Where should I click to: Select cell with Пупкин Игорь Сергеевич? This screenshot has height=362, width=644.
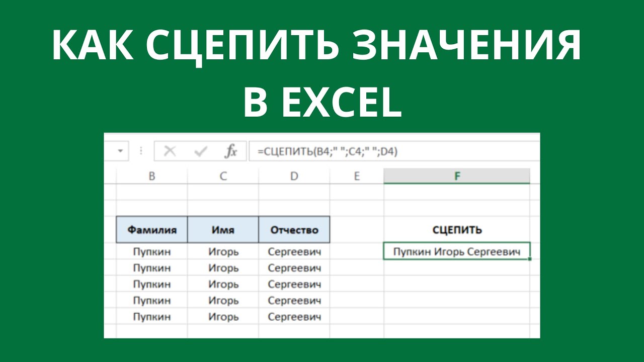(x=457, y=251)
